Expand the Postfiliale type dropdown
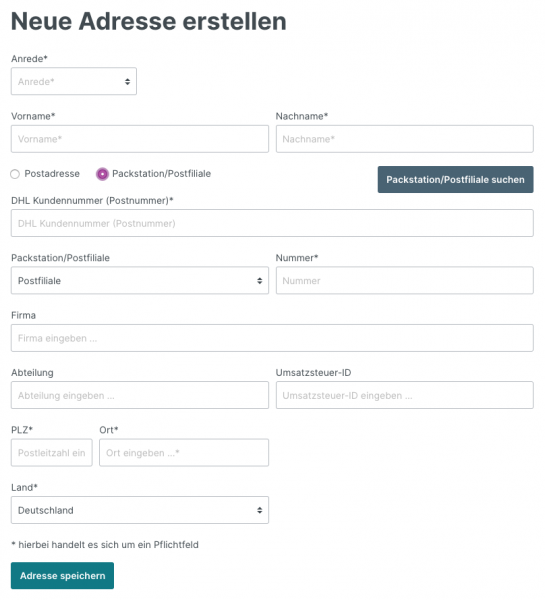The height and width of the screenshot is (600, 545). tap(140, 280)
